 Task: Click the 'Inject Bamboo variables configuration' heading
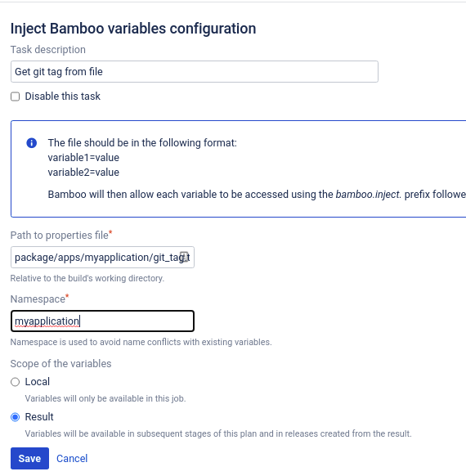[x=133, y=29]
